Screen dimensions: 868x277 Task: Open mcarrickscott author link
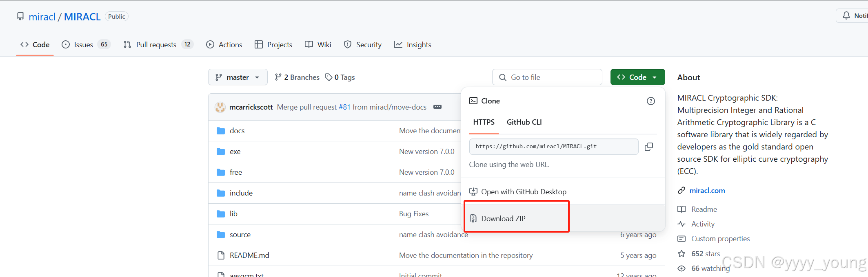[x=251, y=107]
